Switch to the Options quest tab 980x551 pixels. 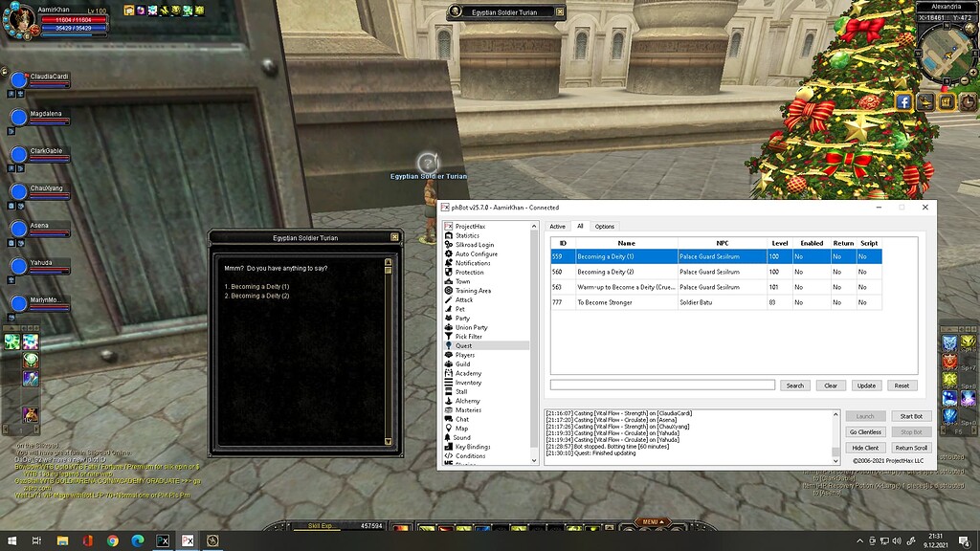pyautogui.click(x=605, y=227)
